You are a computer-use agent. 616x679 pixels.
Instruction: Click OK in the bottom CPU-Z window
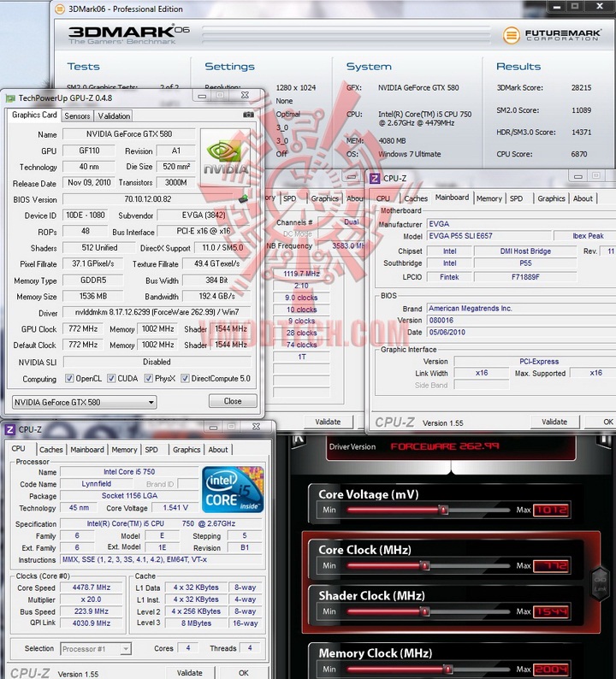[x=244, y=672]
